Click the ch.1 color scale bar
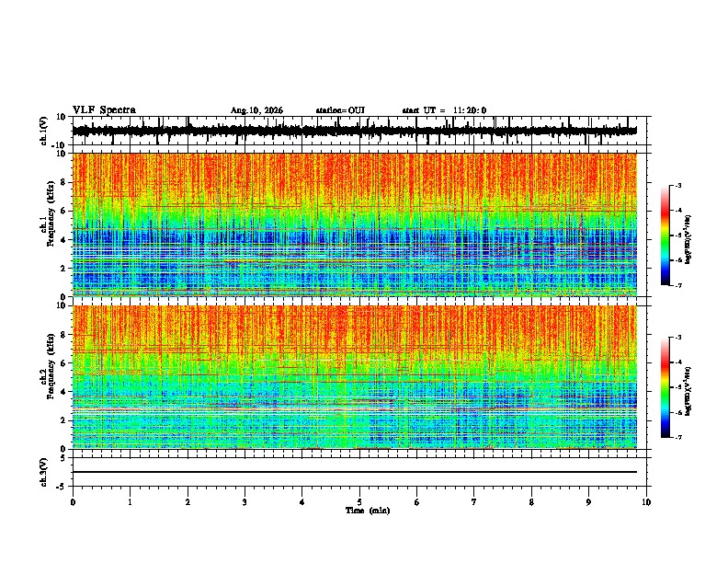The width and height of the screenshot is (728, 563). click(665, 236)
